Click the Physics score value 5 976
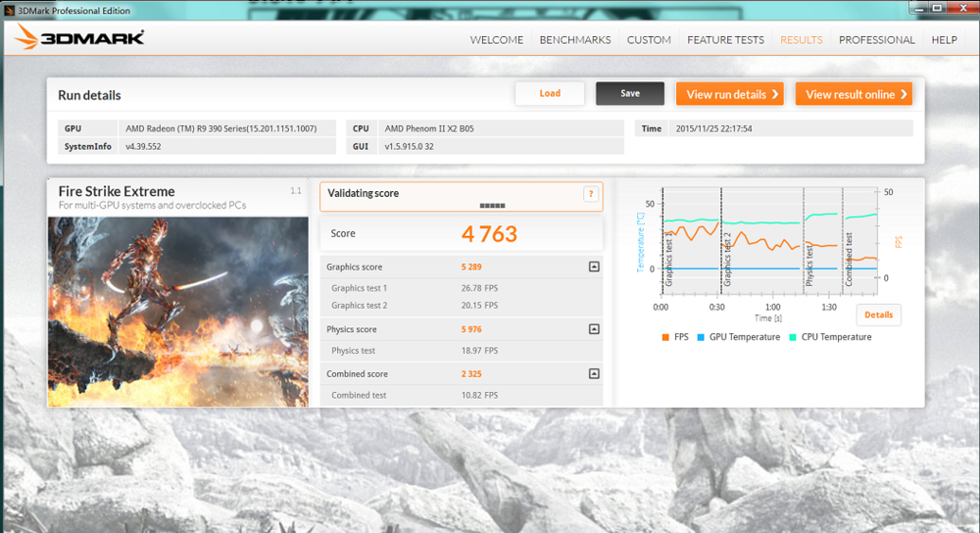The height and width of the screenshot is (533, 980). pyautogui.click(x=471, y=329)
